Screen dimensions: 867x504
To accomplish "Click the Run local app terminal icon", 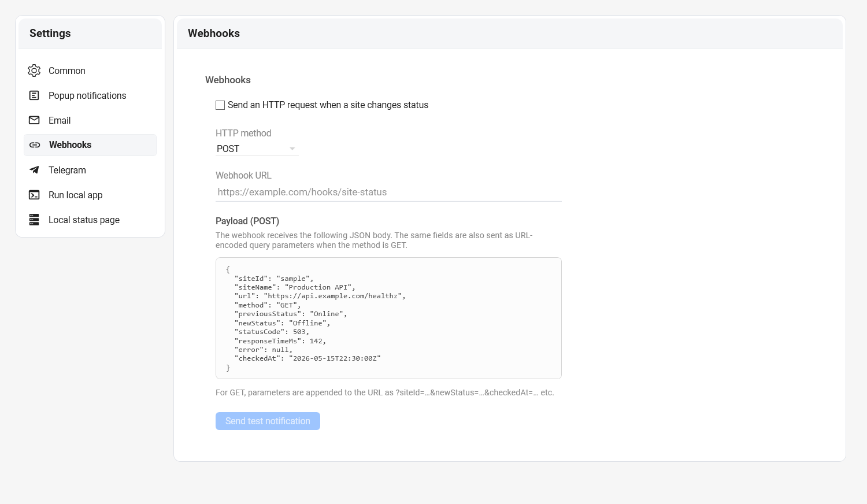I will coord(34,195).
